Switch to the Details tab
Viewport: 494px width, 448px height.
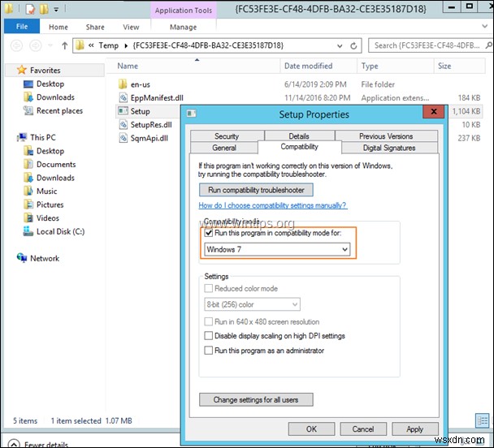tap(299, 136)
